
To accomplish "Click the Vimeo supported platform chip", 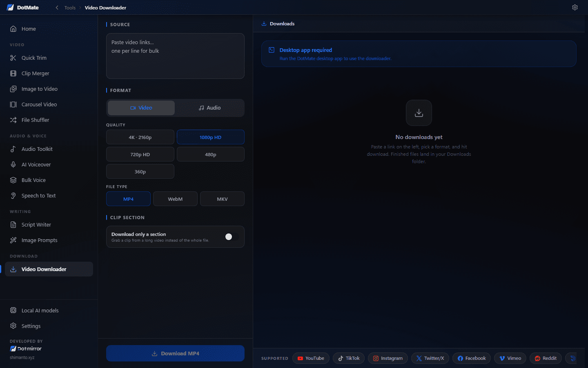I will tap(510, 358).
